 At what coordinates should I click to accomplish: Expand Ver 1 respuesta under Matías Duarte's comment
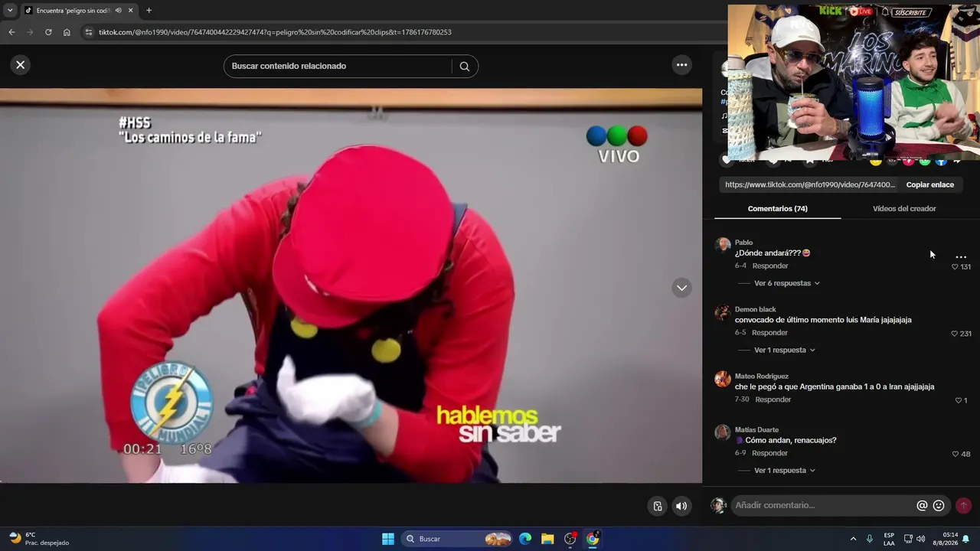pos(784,471)
